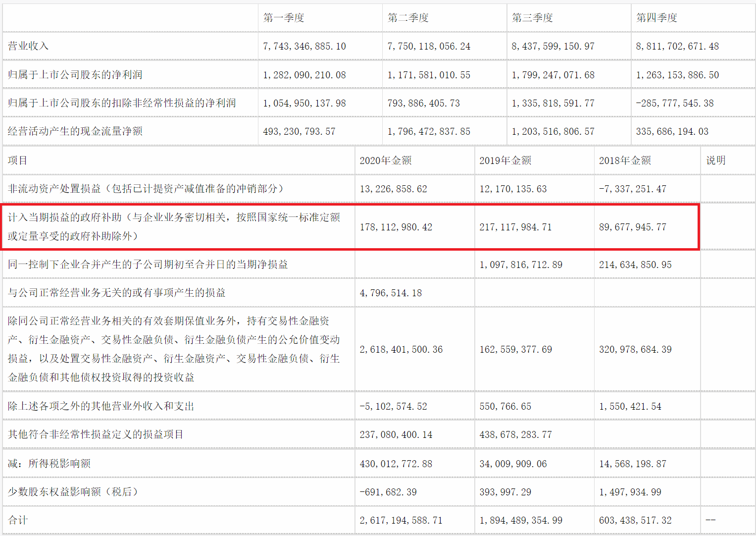Click value 550,766.65
The image size is (756, 536).
tap(505, 406)
